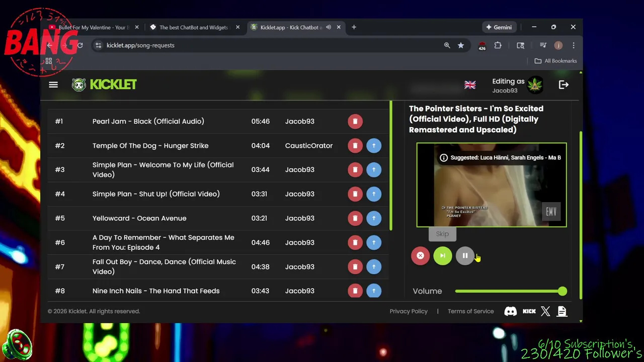
Task: Select song title Pearl Jam - Black (Official Audio)
Action: click(148, 121)
